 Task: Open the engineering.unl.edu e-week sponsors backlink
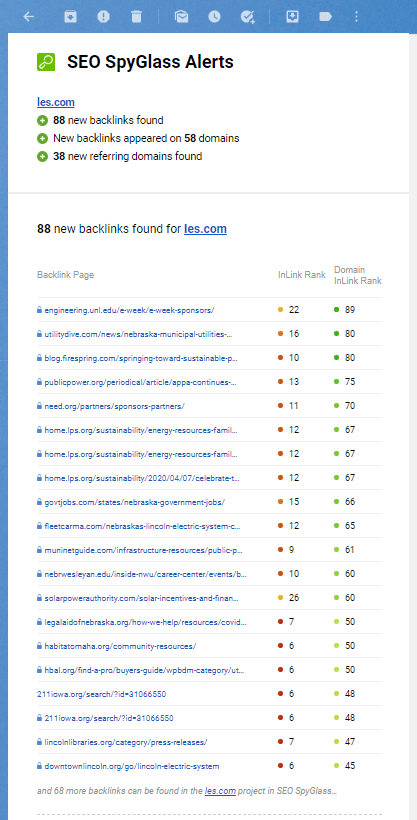(x=129, y=310)
